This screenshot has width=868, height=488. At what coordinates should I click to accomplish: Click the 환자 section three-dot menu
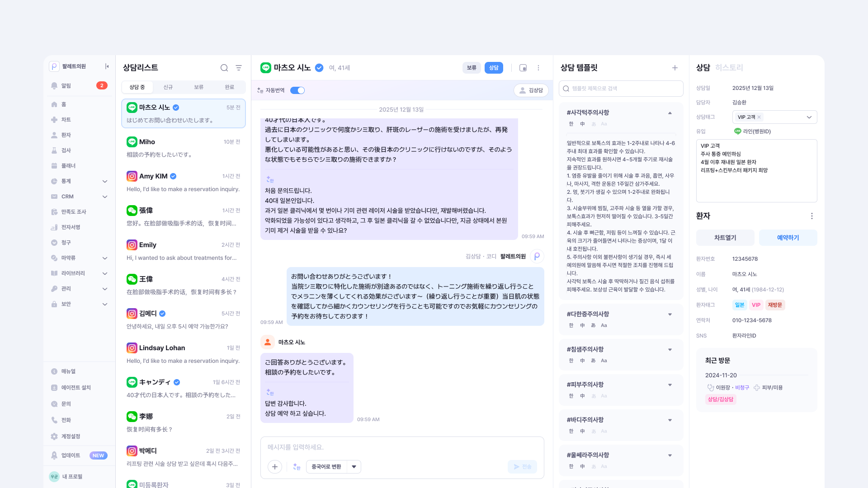(x=812, y=216)
